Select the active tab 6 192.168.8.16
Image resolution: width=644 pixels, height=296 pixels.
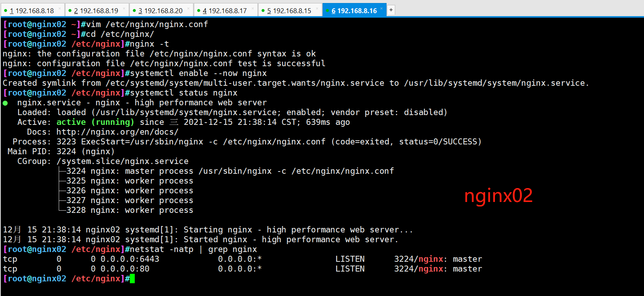(354, 11)
